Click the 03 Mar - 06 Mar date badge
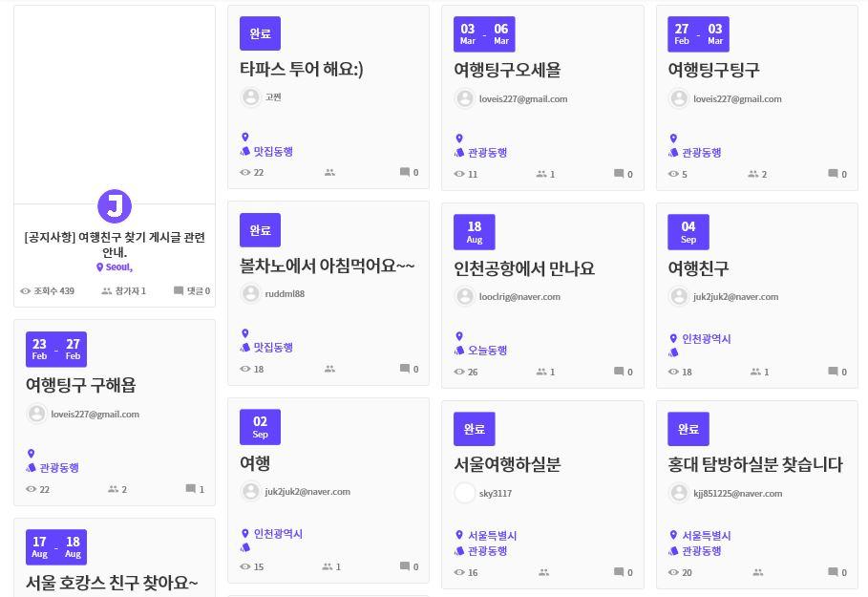The width and height of the screenshot is (868, 597). (x=484, y=33)
